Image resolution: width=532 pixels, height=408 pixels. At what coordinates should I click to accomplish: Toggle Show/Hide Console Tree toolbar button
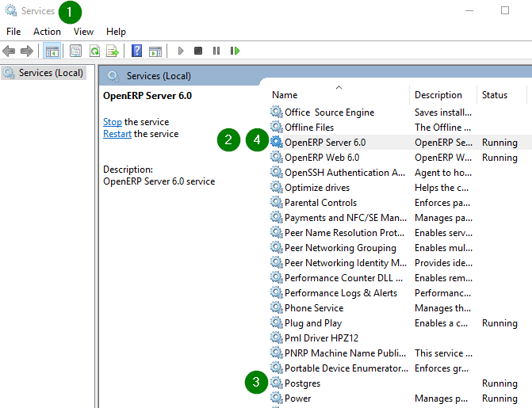52,51
